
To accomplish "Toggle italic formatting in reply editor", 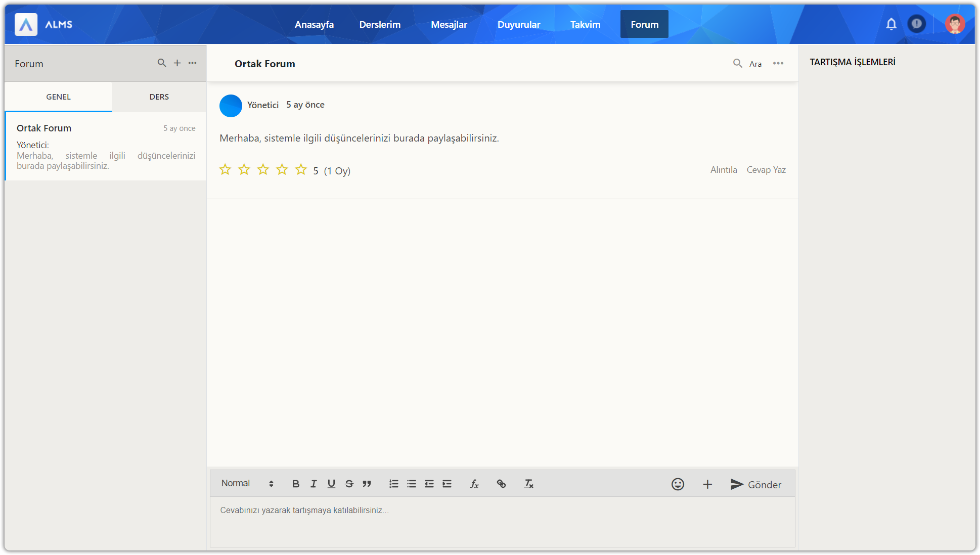I will [314, 484].
